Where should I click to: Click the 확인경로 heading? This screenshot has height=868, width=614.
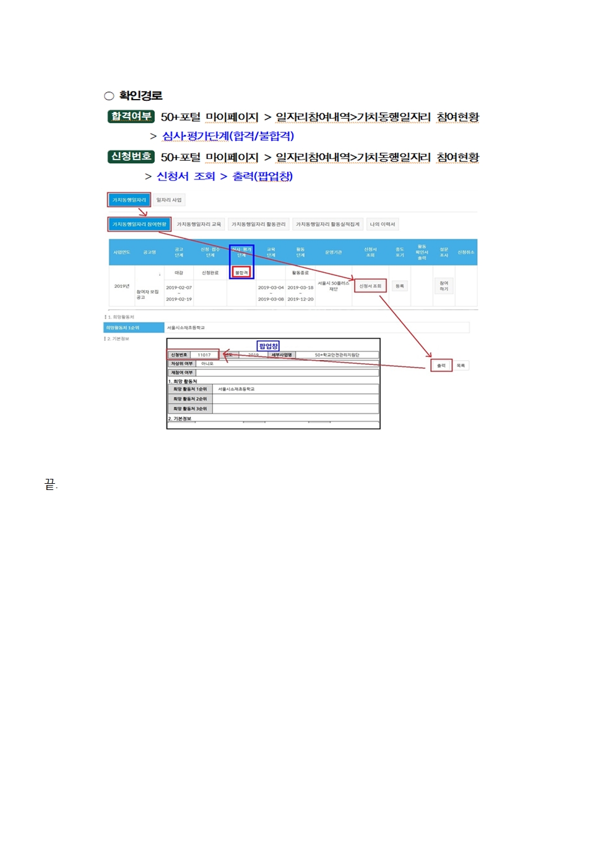[x=141, y=95]
